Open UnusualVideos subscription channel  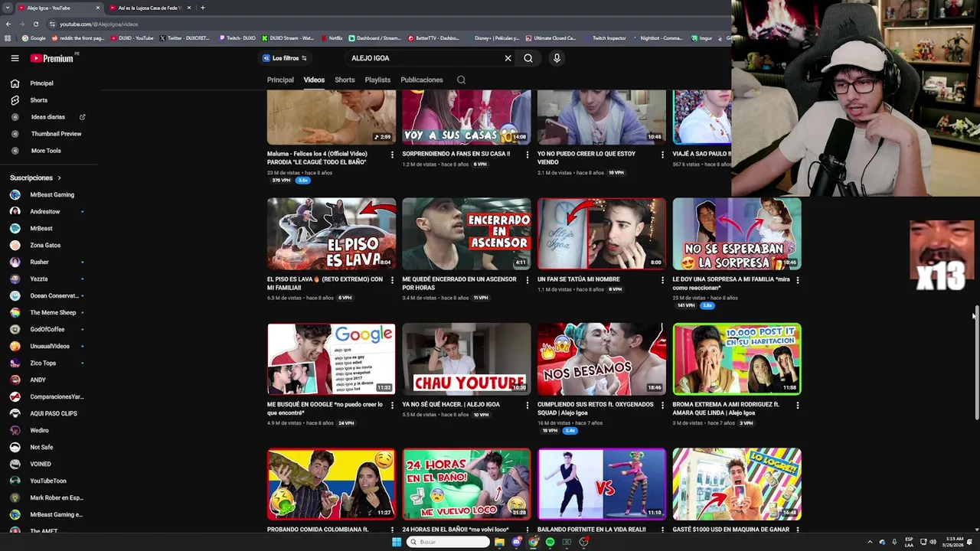point(49,347)
